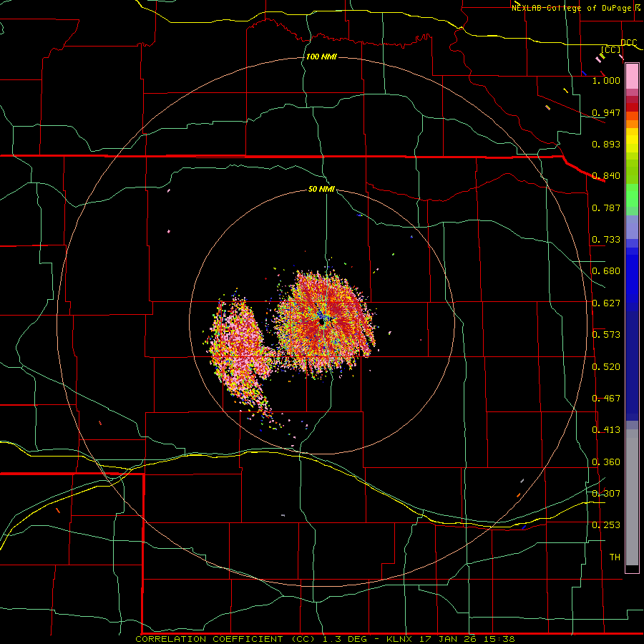
Task: Click the Correlation Coefficient KLNX caption text
Action: click(325, 639)
